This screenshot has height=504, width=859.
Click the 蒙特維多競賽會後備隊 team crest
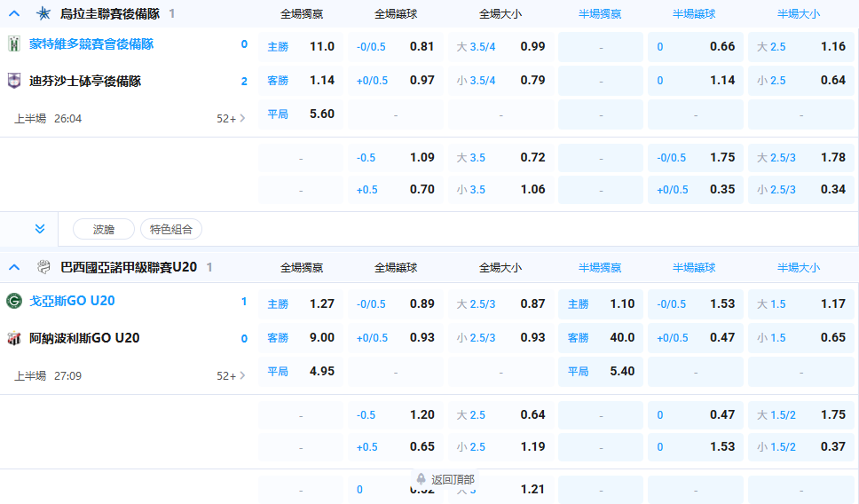[x=14, y=44]
